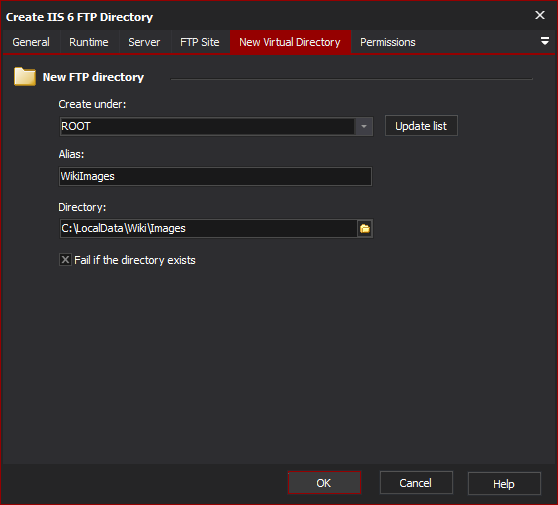Click the Cancel button

point(416,483)
